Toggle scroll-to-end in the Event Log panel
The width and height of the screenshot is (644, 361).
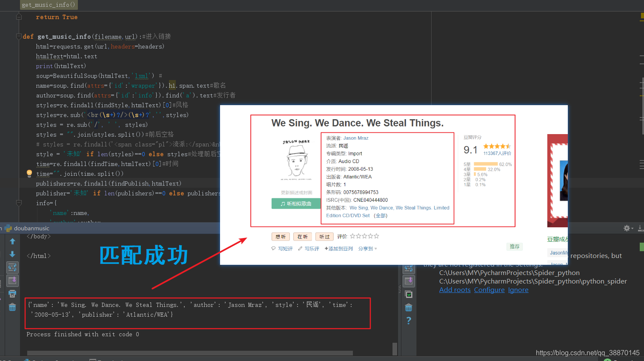(x=409, y=281)
